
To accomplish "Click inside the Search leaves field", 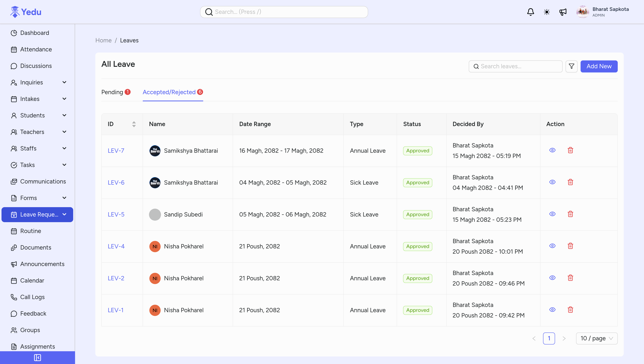I will click(x=515, y=66).
